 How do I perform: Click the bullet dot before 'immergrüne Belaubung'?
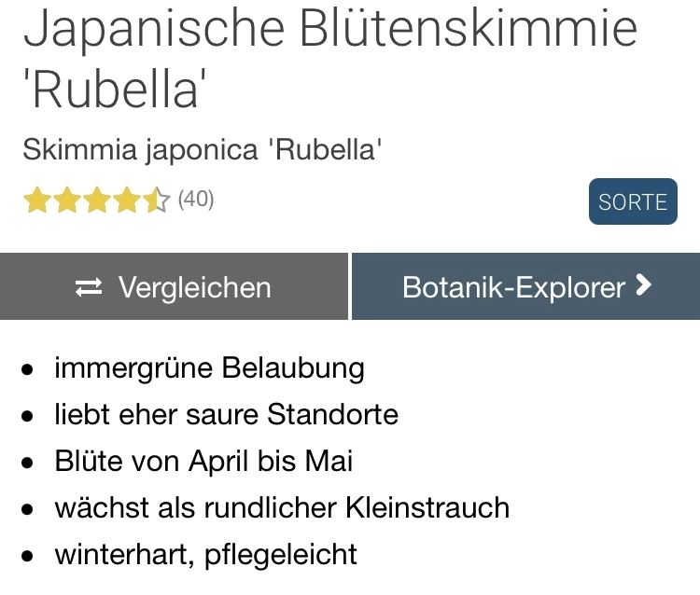click(x=28, y=370)
